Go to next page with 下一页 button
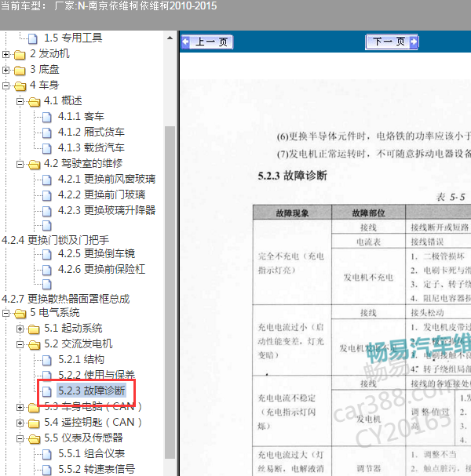Screen dimensions: 471x476 coord(392,42)
